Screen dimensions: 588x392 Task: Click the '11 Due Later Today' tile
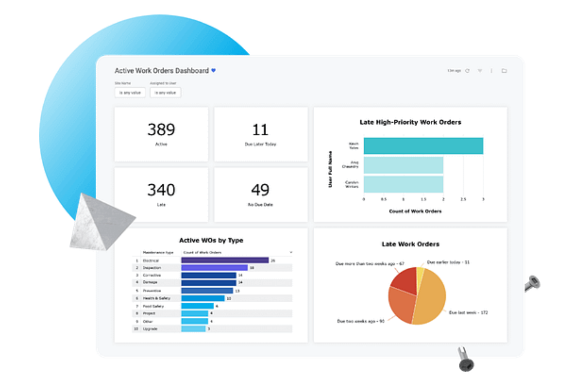[x=261, y=134]
